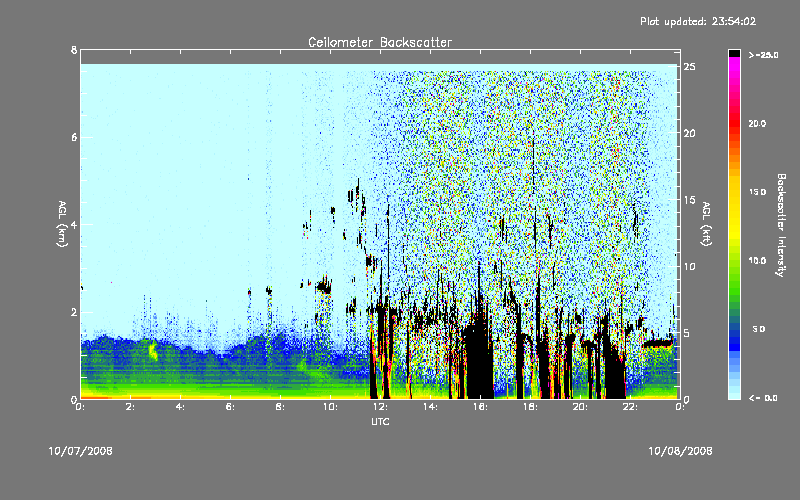
Task: Click the '22:' tick label on UTC axis
Action: pyautogui.click(x=630, y=407)
